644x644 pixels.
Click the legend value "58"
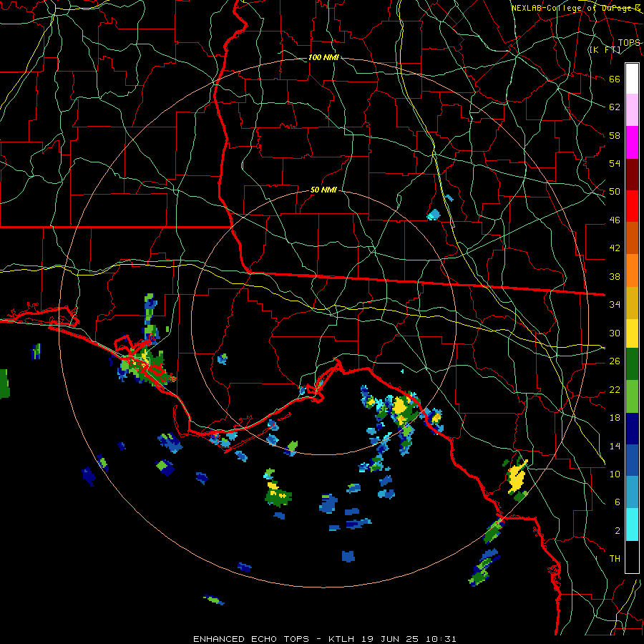(x=615, y=135)
